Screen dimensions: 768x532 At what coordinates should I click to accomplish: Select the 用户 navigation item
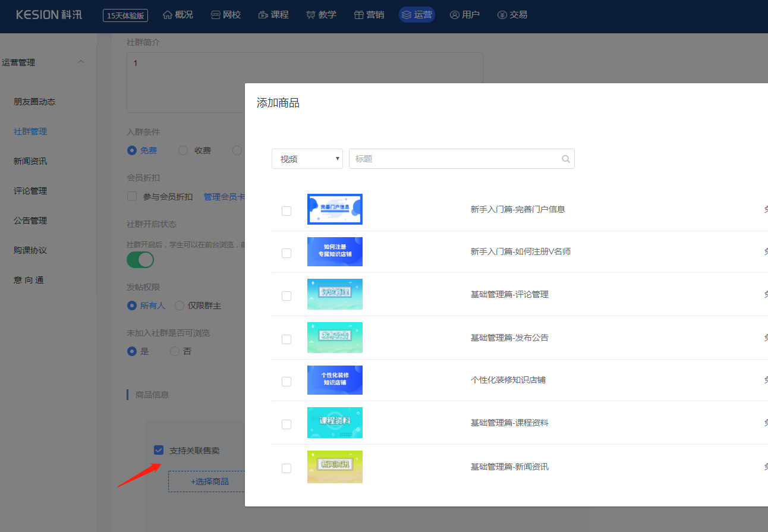pyautogui.click(x=464, y=15)
